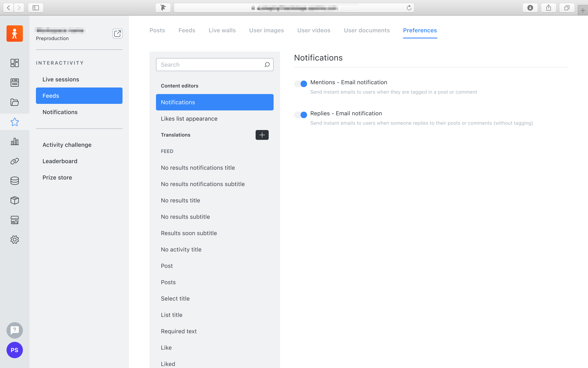Viewport: 588px width, 368px height.
Task: Open Required text translation entry
Action: click(x=215, y=331)
